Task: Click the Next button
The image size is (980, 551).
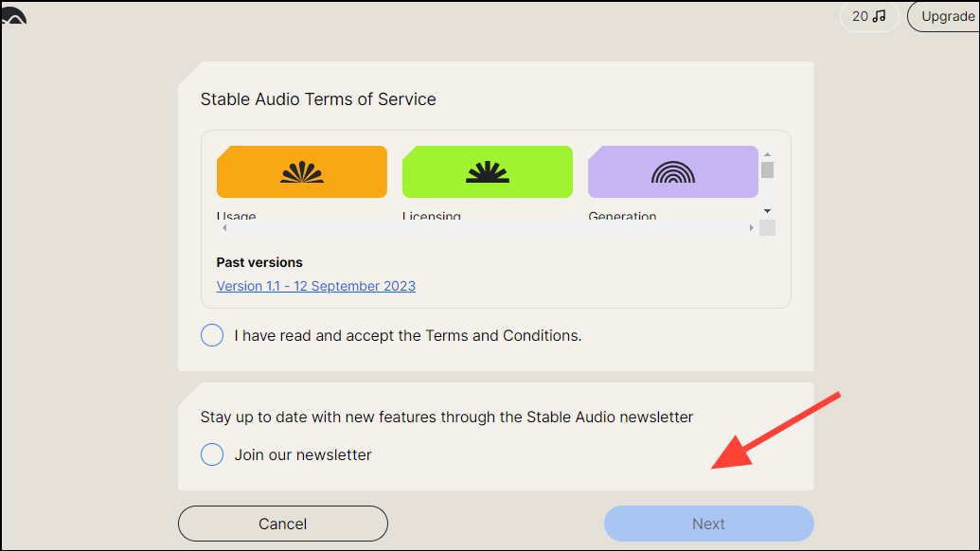Action: click(x=709, y=524)
